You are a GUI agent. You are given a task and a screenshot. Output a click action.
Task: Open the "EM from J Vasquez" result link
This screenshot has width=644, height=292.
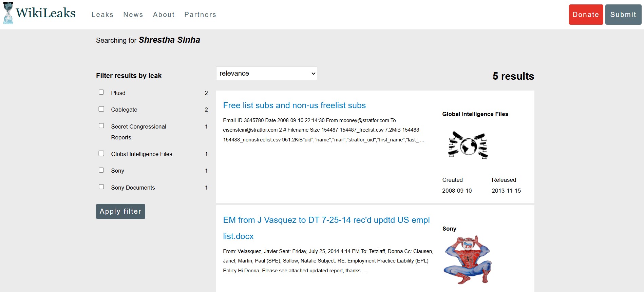(326, 220)
